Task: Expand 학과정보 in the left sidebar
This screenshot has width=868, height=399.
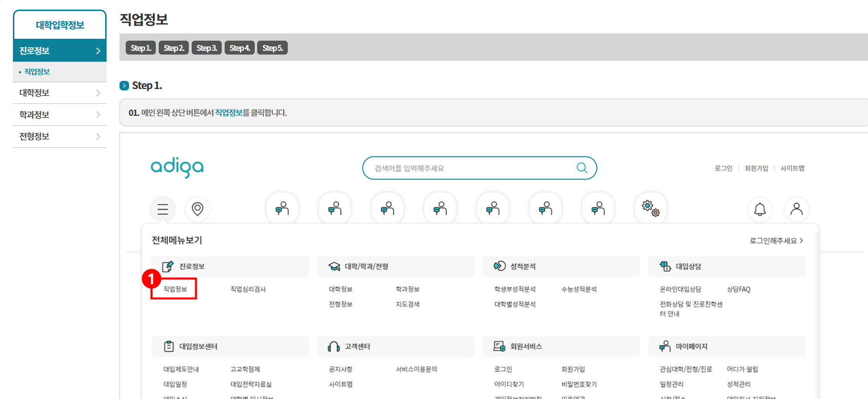Action: click(x=60, y=115)
